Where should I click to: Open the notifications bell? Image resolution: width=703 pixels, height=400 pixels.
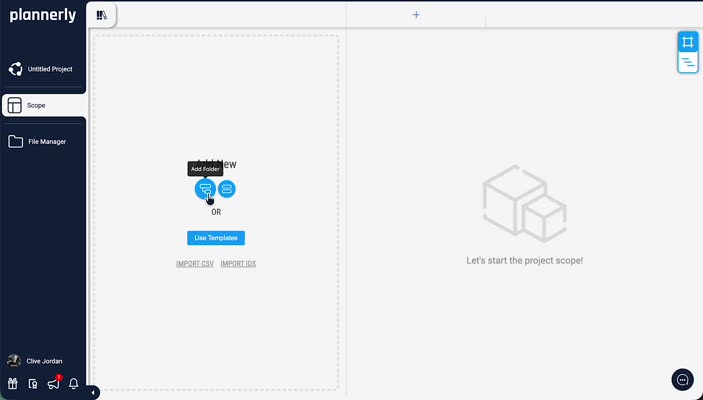(74, 383)
